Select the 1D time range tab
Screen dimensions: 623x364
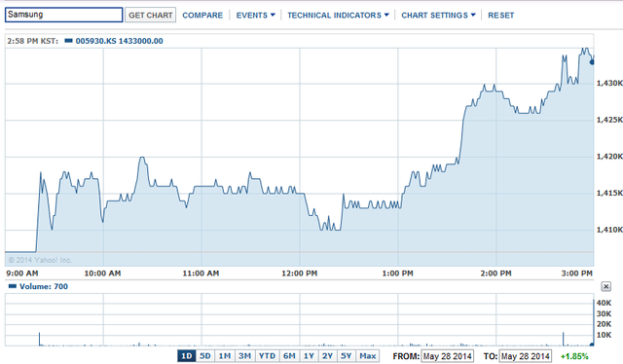187,356
